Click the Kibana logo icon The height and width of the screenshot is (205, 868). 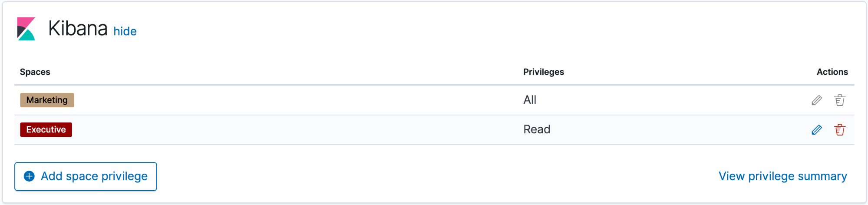pyautogui.click(x=26, y=29)
